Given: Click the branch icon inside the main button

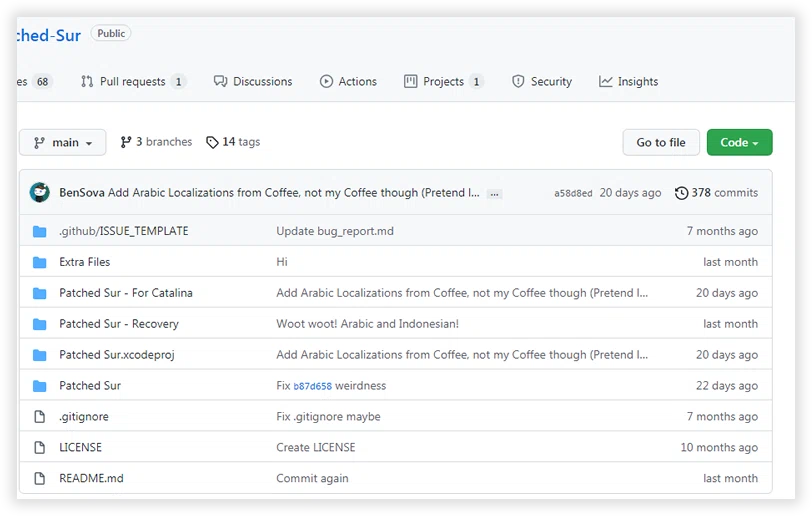Looking at the screenshot, I should coord(39,143).
